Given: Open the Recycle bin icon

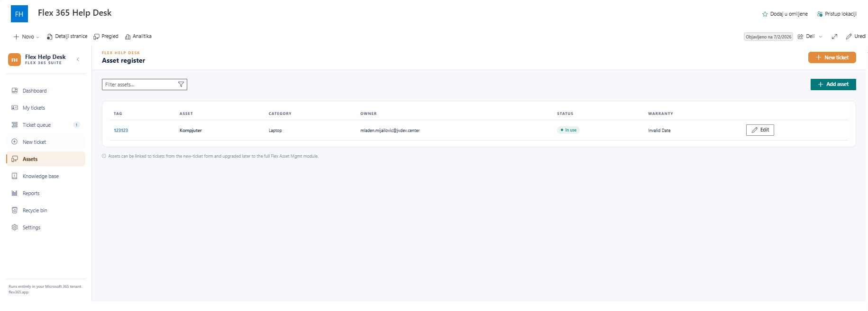Looking at the screenshot, I should tap(15, 210).
